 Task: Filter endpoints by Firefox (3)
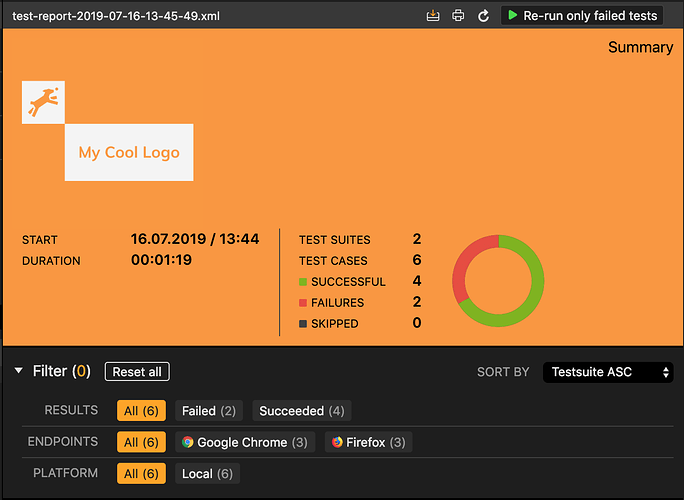click(369, 442)
